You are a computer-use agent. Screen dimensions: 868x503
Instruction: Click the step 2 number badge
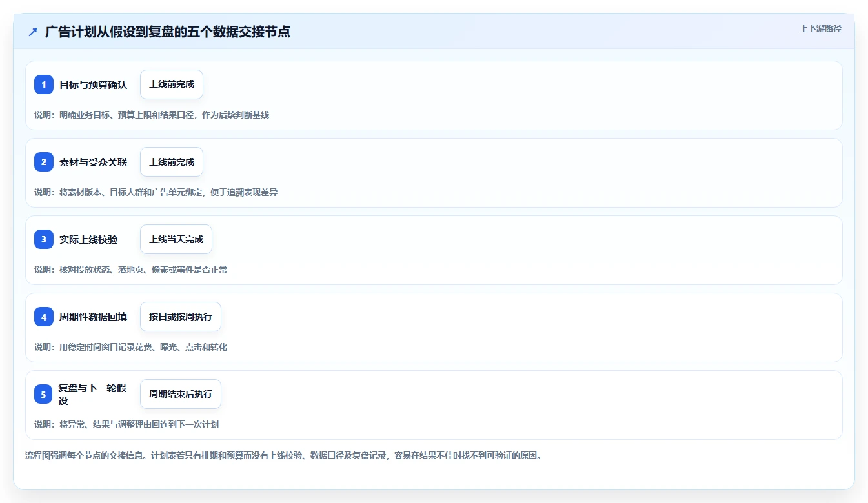(x=44, y=162)
